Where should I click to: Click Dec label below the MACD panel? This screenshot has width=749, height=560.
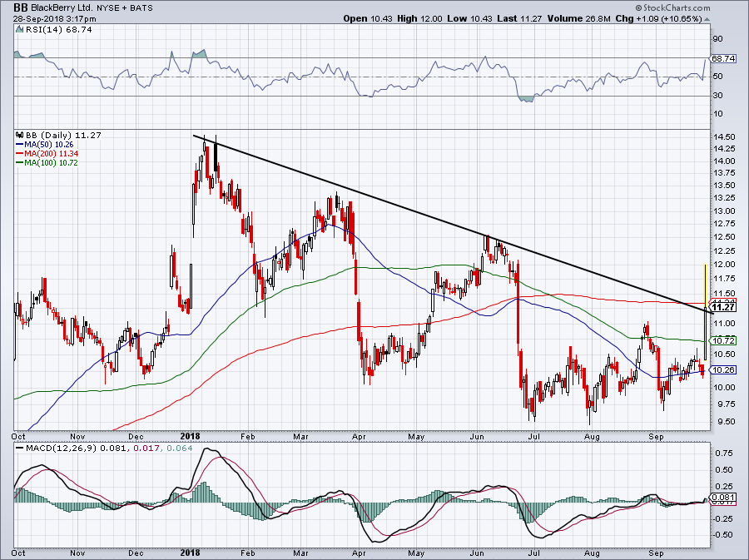pos(136,553)
